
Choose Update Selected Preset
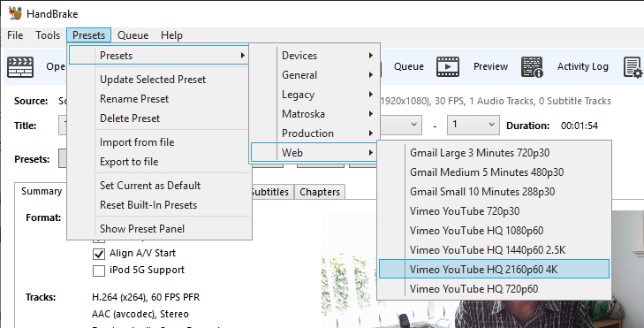(153, 80)
